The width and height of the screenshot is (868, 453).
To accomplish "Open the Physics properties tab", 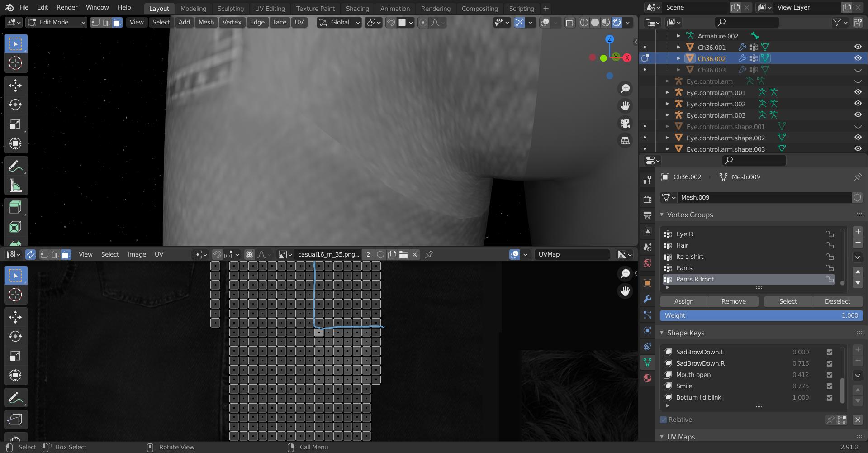I will coord(647,330).
